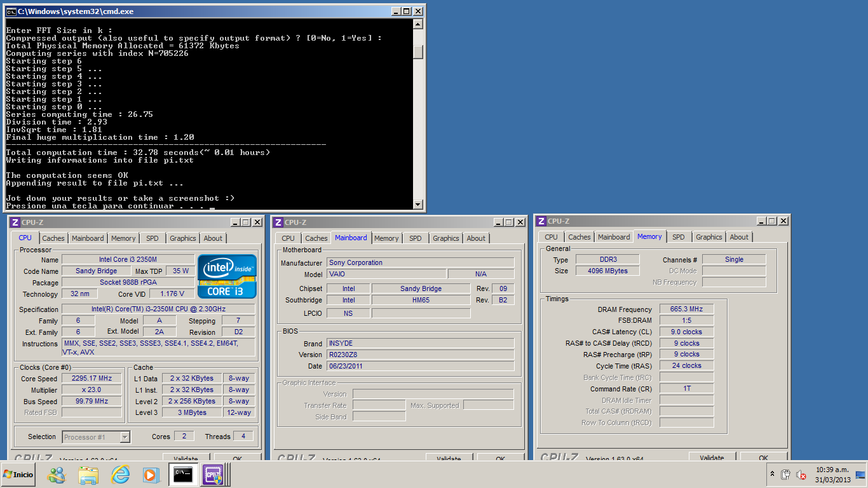Click the cmd window scrollbar down arrow
The height and width of the screenshot is (488, 868).
point(417,204)
